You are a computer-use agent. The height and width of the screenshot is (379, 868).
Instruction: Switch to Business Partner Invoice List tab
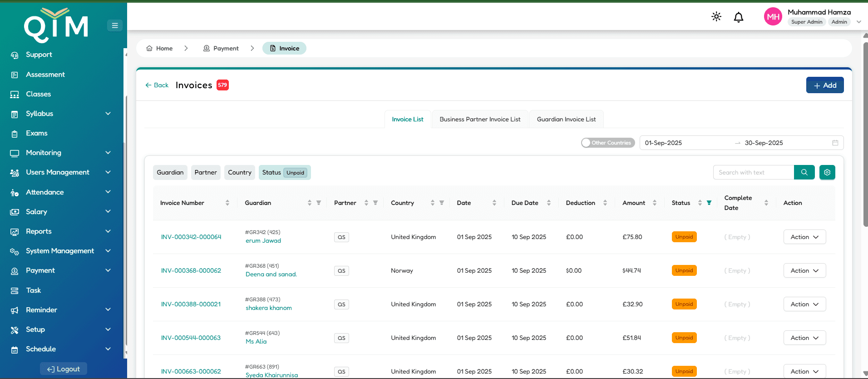[480, 119]
